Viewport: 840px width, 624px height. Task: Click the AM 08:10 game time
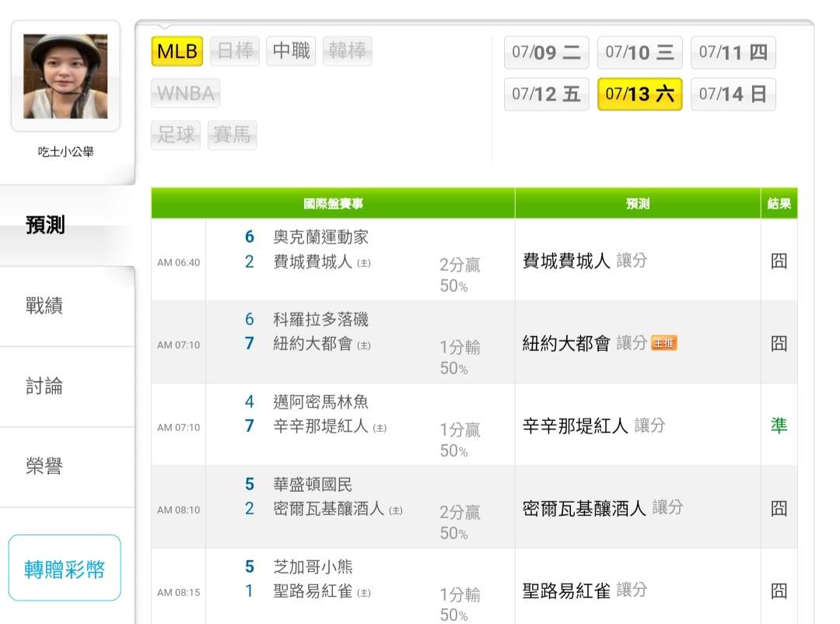tap(178, 510)
